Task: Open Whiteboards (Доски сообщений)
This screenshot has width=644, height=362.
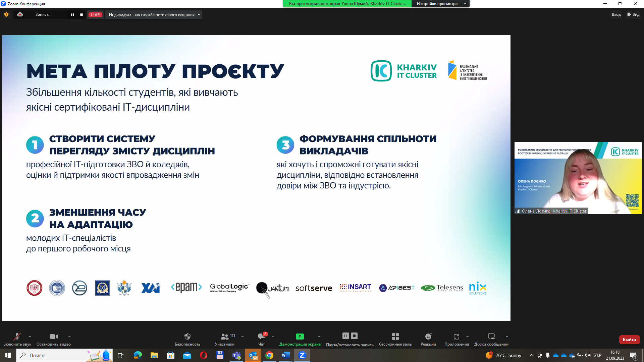Action: pos(491,337)
